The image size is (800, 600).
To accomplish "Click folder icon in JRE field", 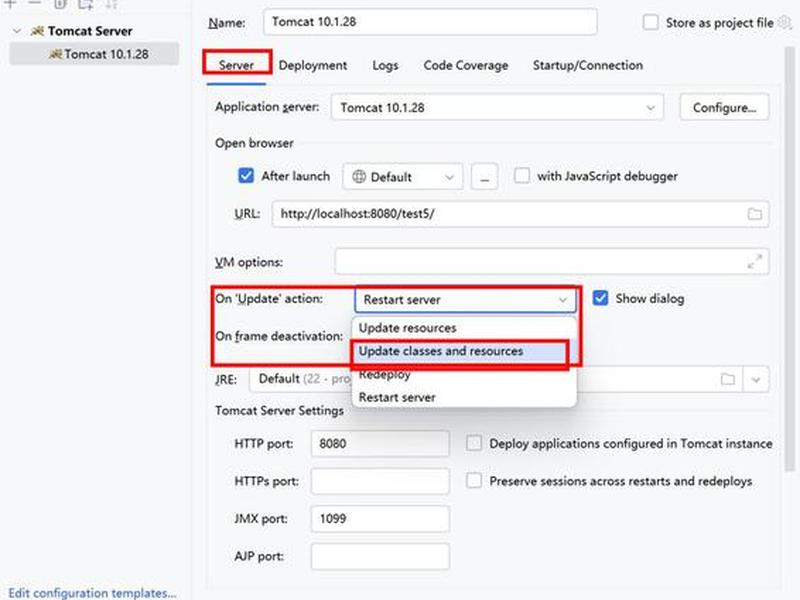I will (728, 379).
